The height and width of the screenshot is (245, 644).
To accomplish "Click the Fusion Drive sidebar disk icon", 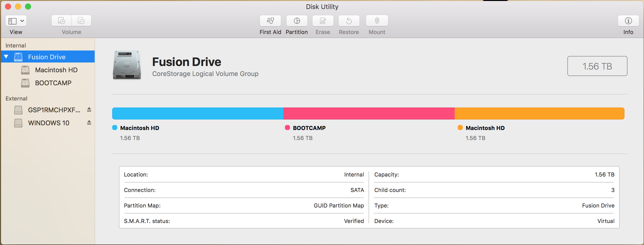I will [x=18, y=57].
